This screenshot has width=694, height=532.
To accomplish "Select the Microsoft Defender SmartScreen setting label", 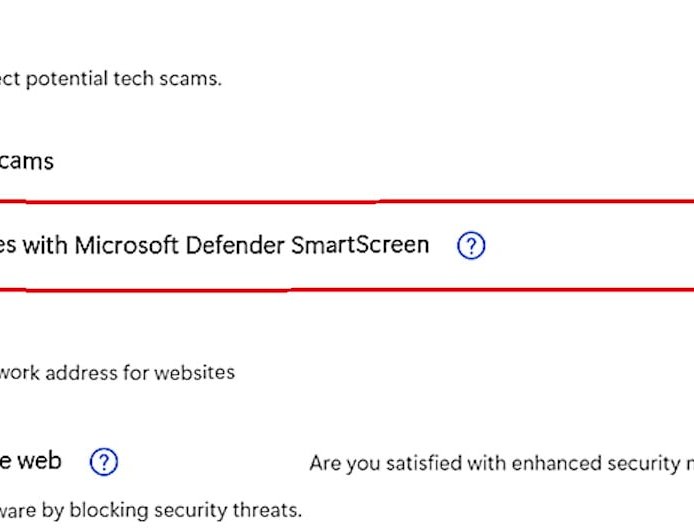I will pyautogui.click(x=214, y=245).
